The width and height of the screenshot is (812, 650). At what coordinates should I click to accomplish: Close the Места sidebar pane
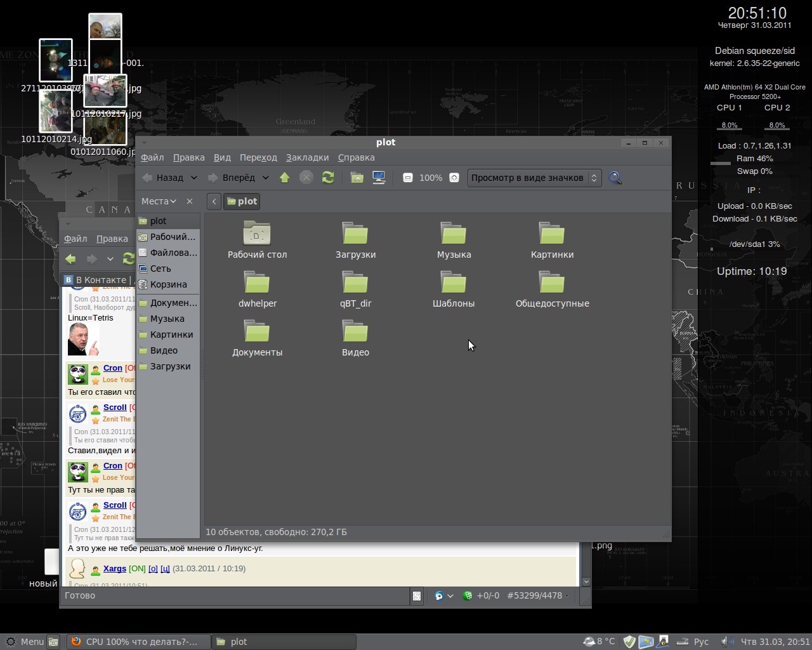(190, 201)
